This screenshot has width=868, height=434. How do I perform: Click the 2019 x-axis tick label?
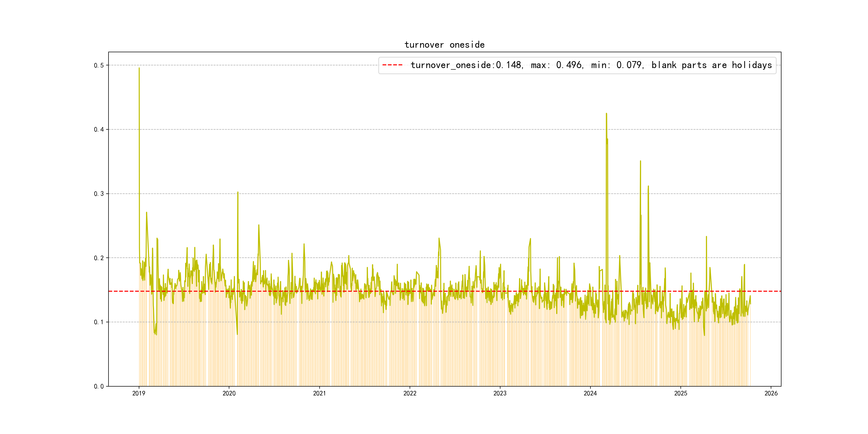[139, 393]
